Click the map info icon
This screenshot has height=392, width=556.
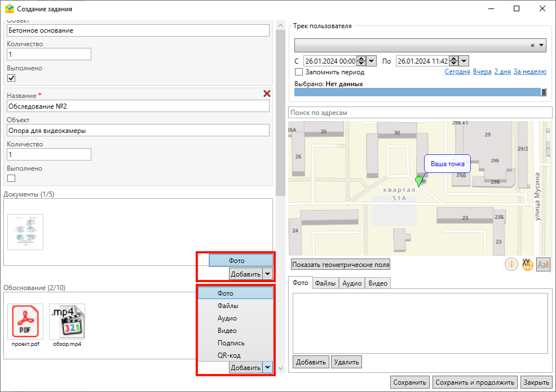[x=511, y=264]
